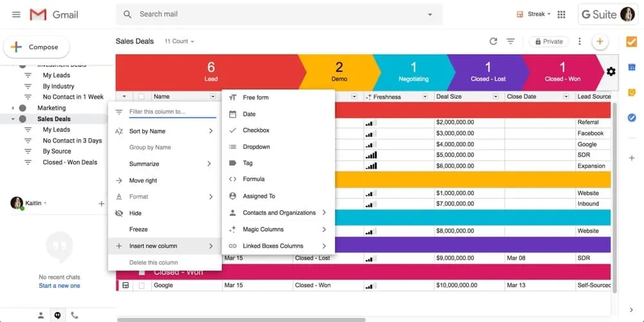Click the phone call icon at bottom

[x=75, y=316]
